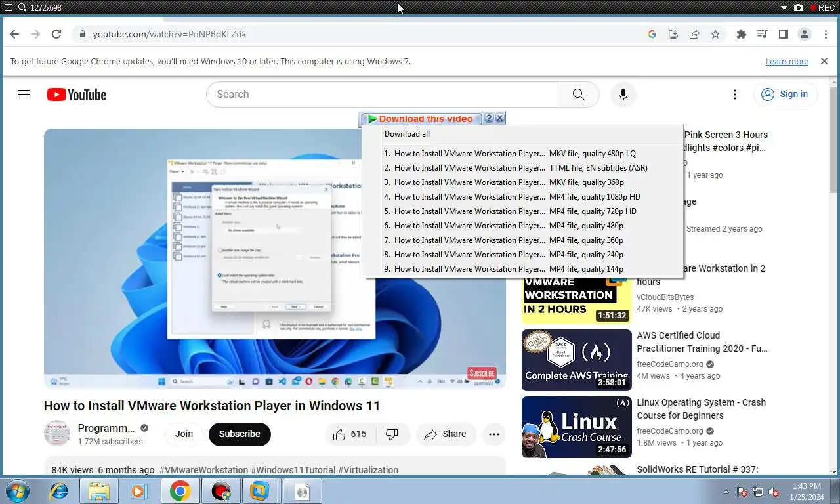Click the #Virtualization hashtag

368,470
